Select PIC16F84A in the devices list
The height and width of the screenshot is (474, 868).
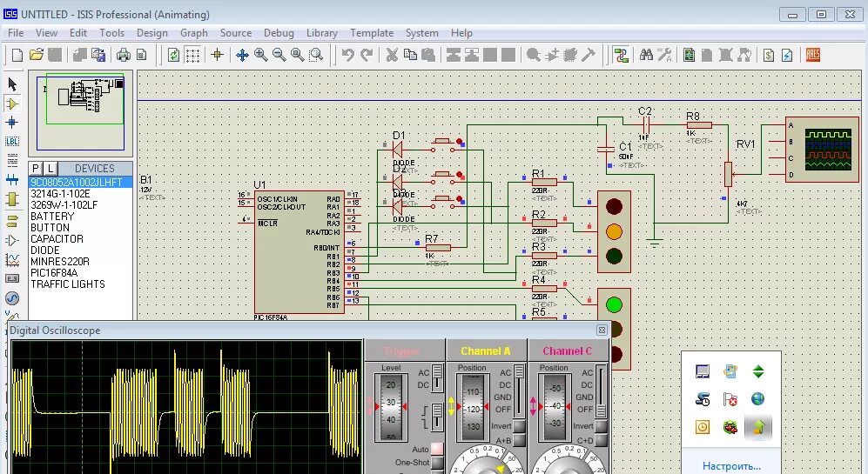55,272
